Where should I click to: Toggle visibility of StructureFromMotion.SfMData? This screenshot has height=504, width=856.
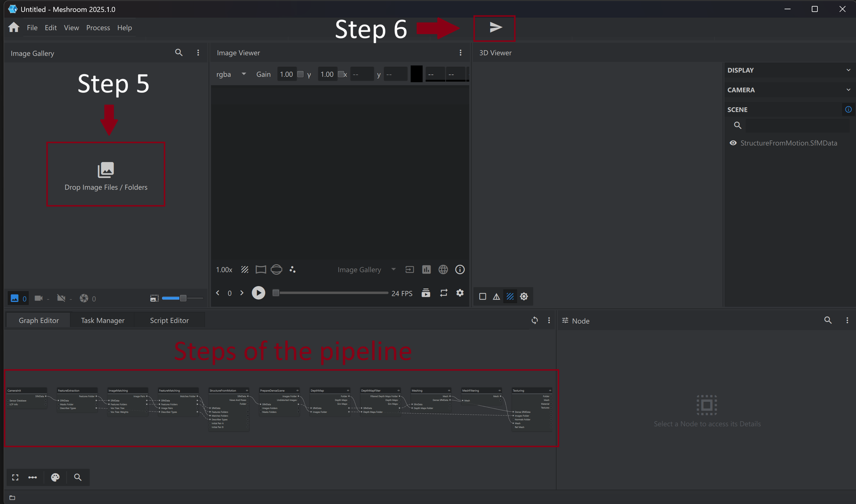[x=733, y=143]
